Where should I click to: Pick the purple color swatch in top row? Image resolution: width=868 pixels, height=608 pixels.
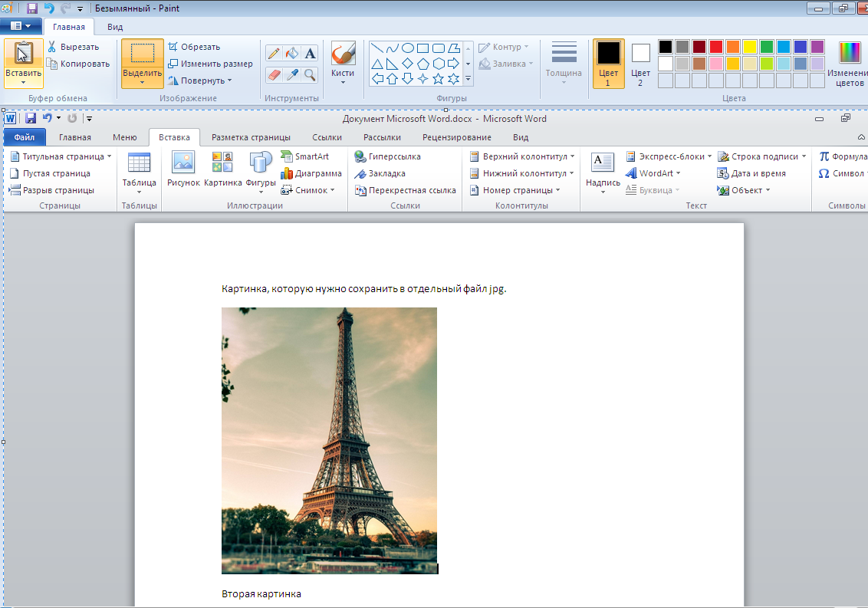pyautogui.click(x=817, y=47)
